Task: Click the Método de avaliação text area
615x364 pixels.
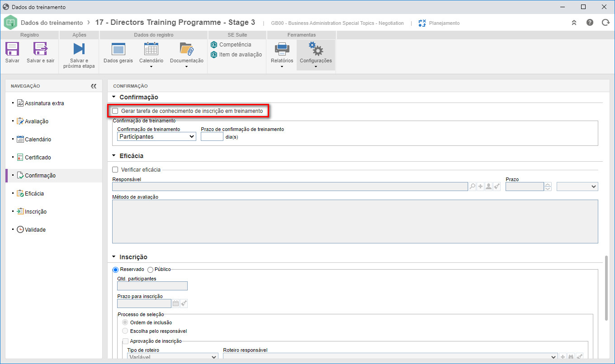Action: click(x=355, y=221)
